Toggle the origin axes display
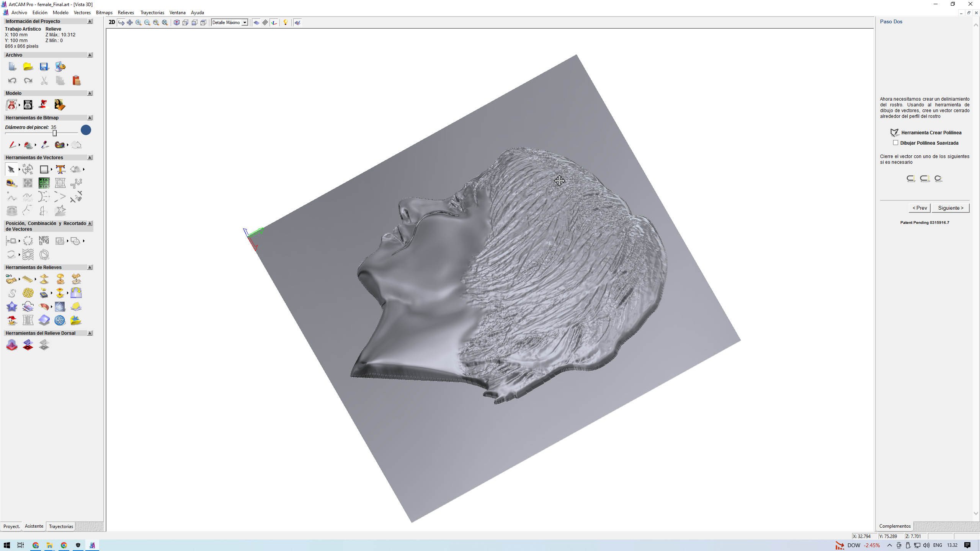 (274, 23)
